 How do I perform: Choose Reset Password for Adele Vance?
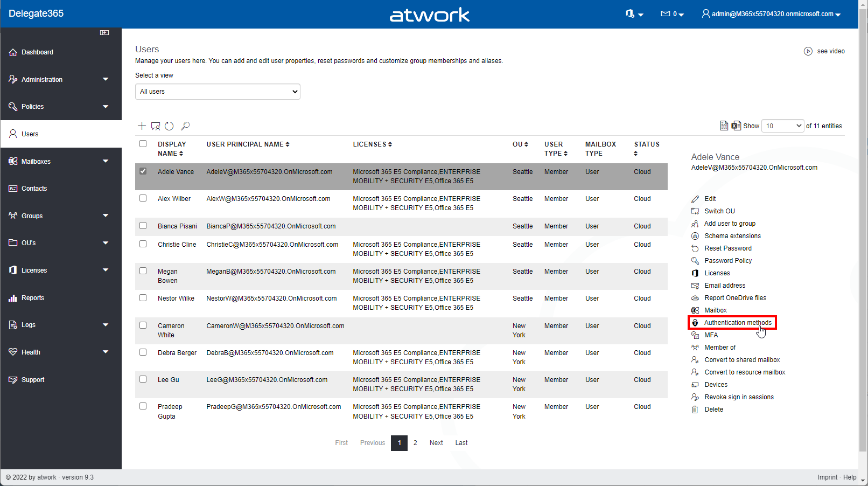tap(727, 248)
